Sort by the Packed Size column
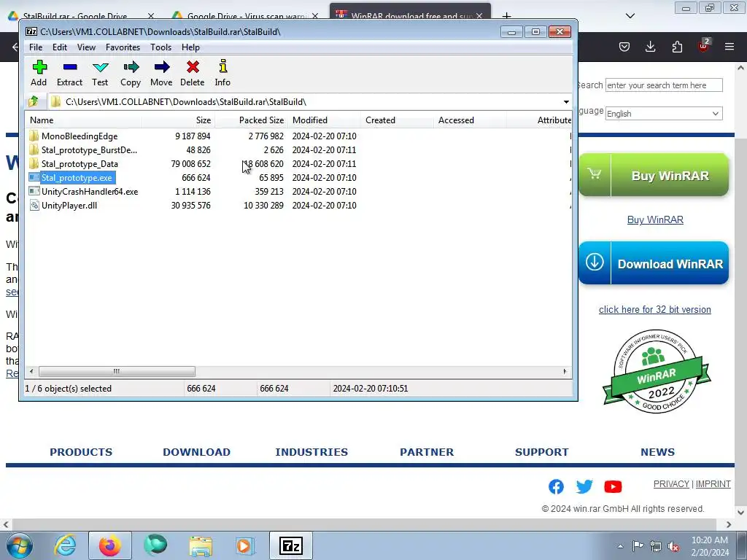The height and width of the screenshot is (560, 747). pos(252,120)
